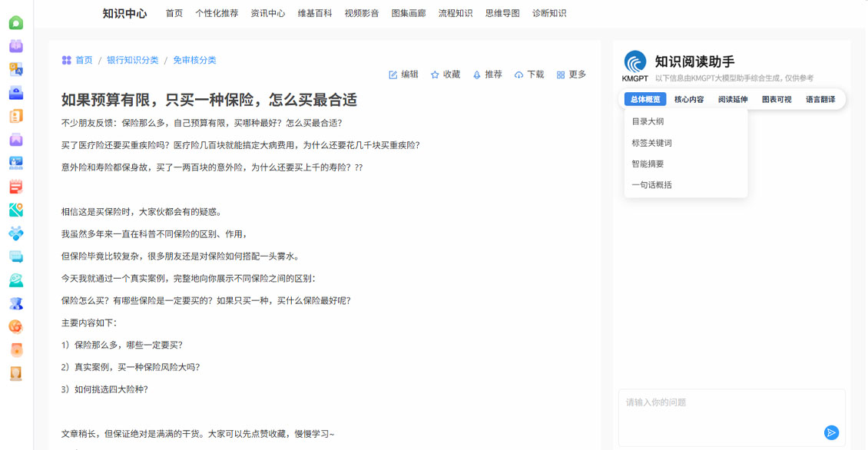Click the 知识阅读助手 panel heading
868x450 pixels.
tap(694, 61)
